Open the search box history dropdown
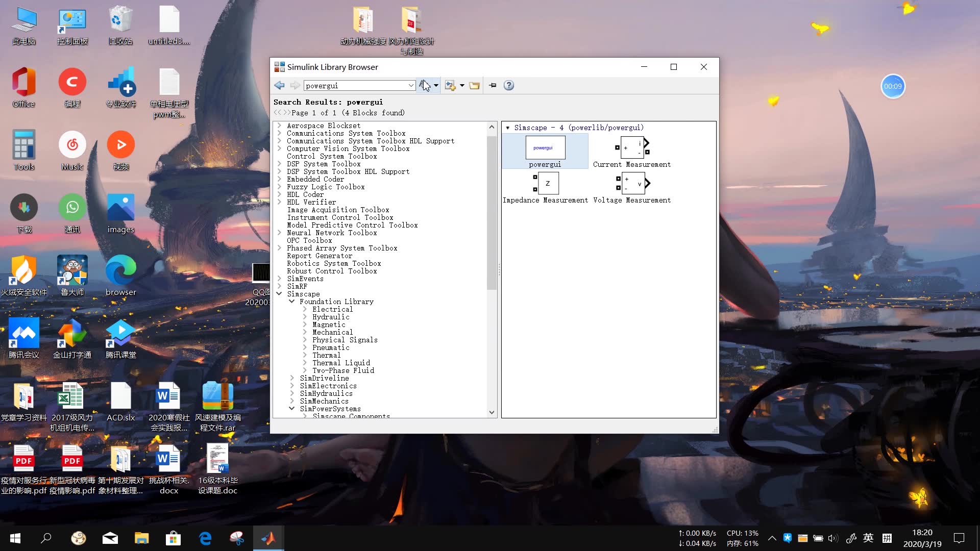 coord(411,86)
